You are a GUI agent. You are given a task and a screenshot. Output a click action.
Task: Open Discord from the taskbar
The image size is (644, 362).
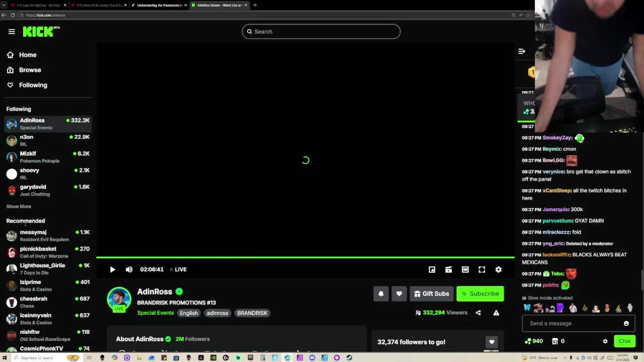click(312, 358)
